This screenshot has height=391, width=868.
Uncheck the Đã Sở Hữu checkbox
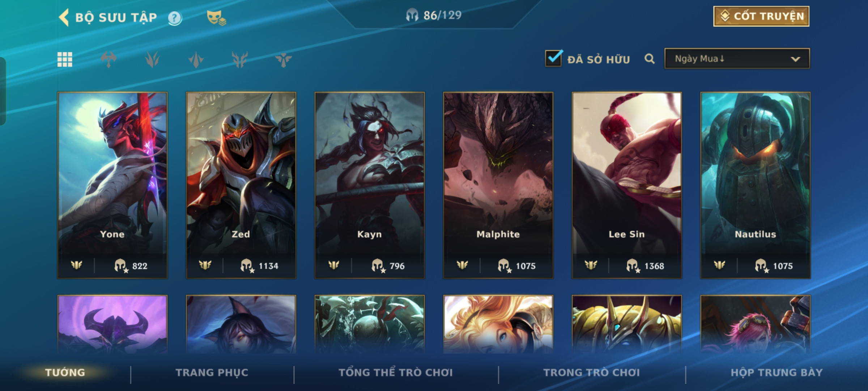coord(554,58)
